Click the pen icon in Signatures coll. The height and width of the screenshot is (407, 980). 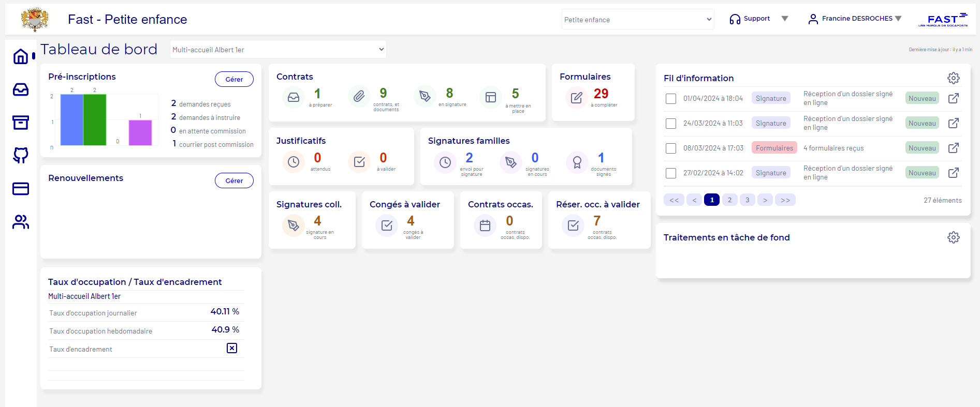point(294,225)
